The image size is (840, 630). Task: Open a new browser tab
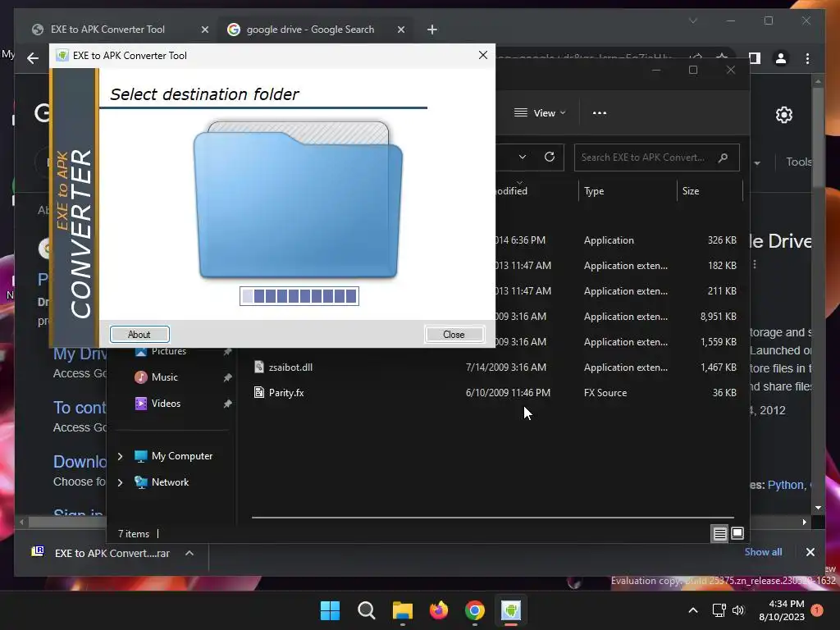tap(432, 30)
